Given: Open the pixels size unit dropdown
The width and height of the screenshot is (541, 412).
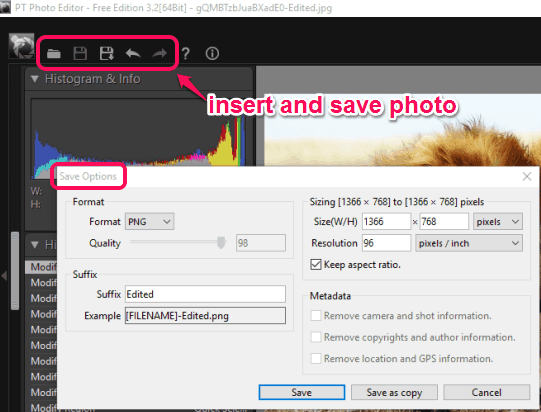Looking at the screenshot, I should click(x=498, y=222).
